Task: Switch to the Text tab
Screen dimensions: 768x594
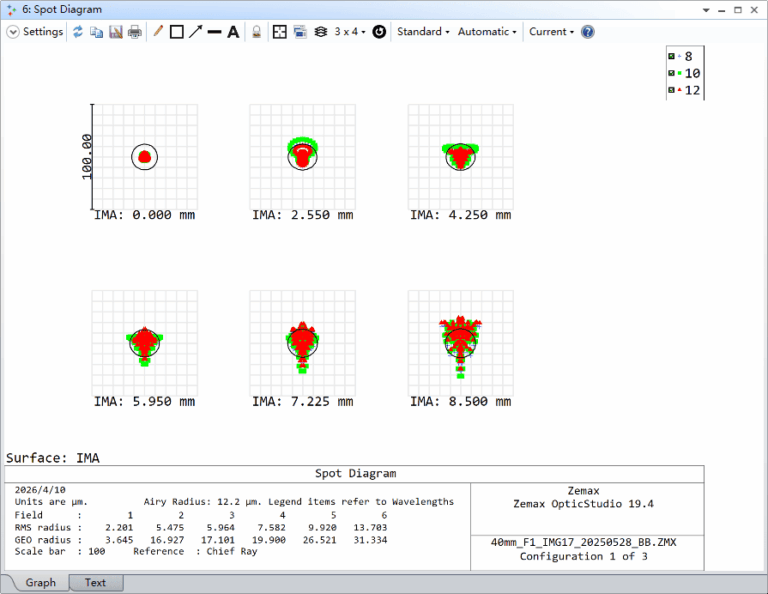Action: pos(95,582)
